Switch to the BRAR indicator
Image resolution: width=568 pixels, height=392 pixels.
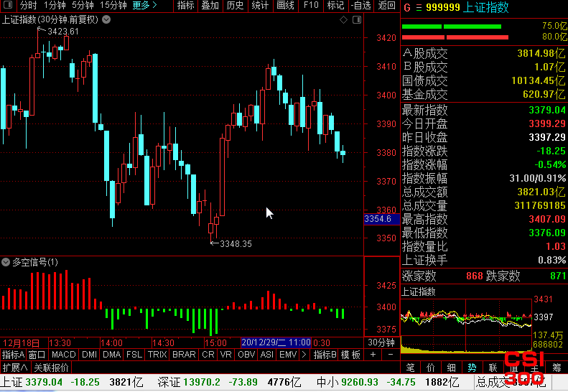click(x=184, y=355)
